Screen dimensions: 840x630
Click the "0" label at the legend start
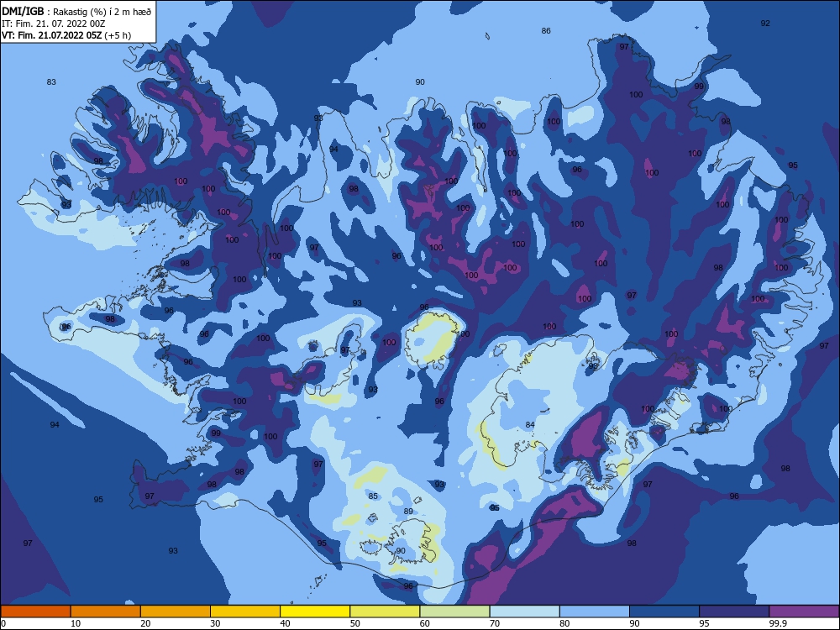[x=3, y=623]
